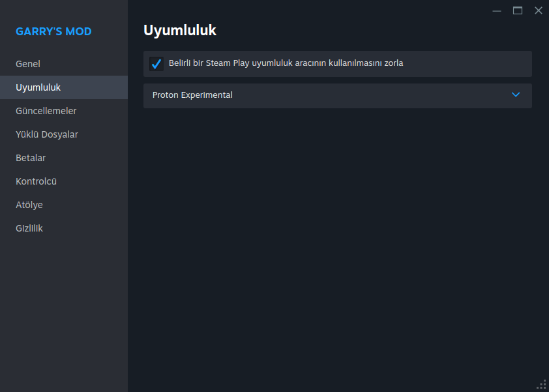
Task: Go to the Betalar tab
Action: [31, 158]
